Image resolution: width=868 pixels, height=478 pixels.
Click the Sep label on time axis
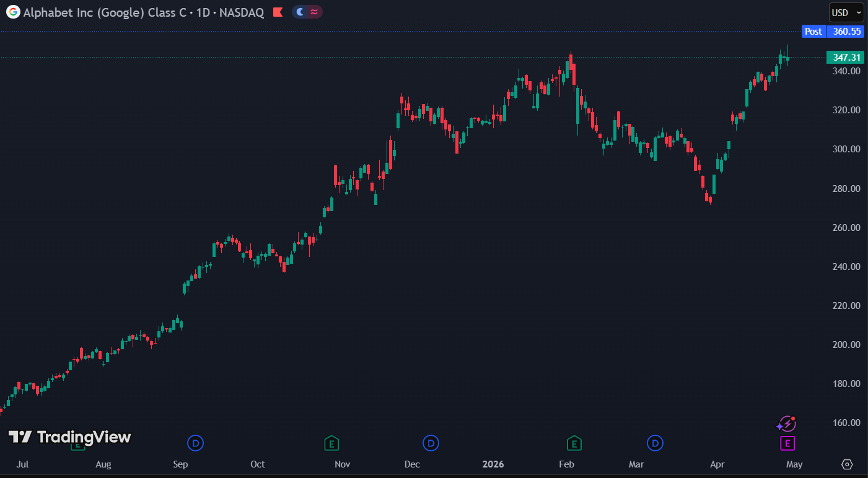[x=180, y=464]
